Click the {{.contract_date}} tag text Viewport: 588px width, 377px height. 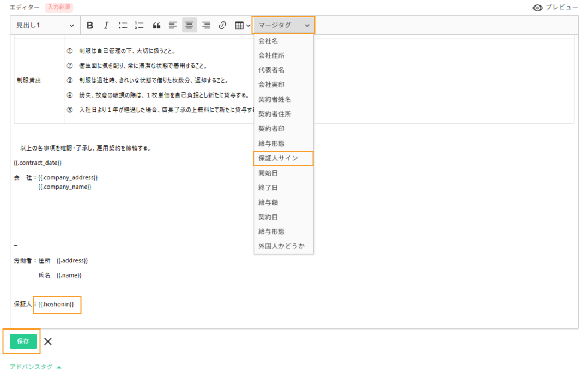(x=38, y=163)
